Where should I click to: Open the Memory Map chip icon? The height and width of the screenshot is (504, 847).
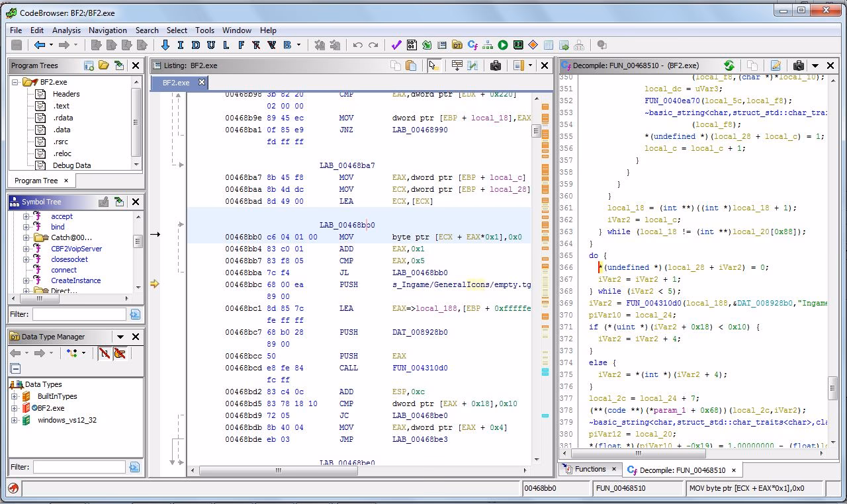(x=518, y=45)
